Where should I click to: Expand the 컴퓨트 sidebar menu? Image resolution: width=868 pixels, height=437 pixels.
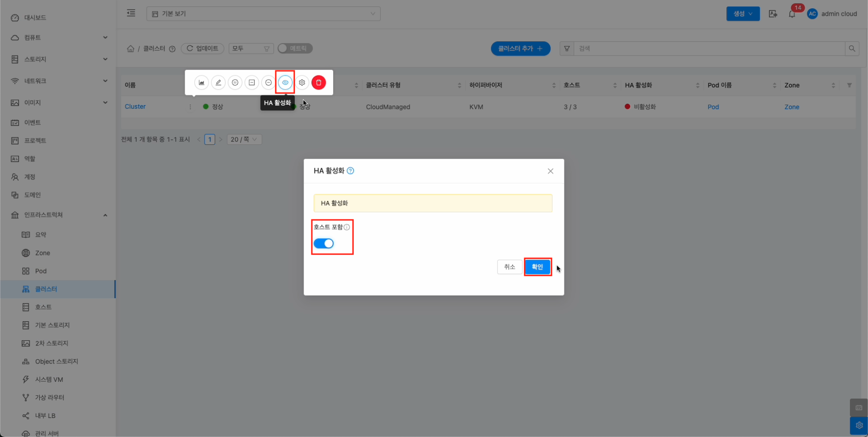(x=58, y=37)
